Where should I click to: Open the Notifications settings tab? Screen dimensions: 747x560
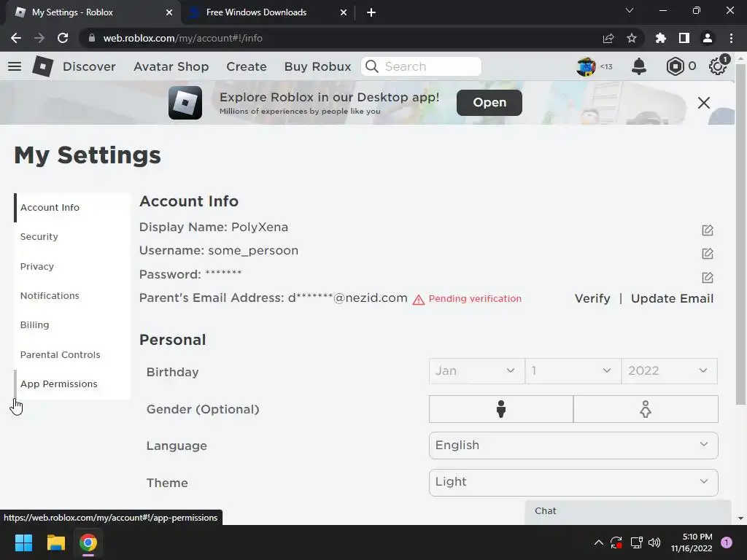[72, 296]
